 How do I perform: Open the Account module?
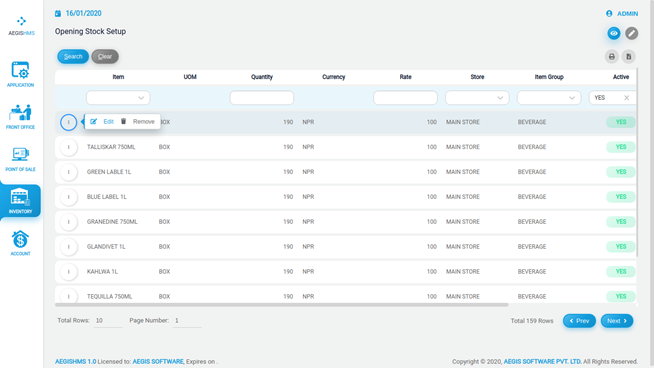point(20,243)
